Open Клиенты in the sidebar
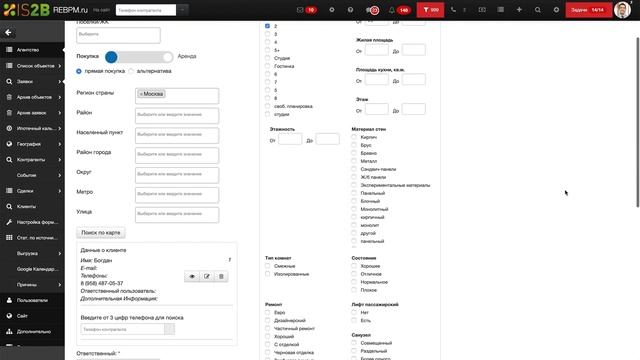This screenshot has height=360, width=640. 32,207
